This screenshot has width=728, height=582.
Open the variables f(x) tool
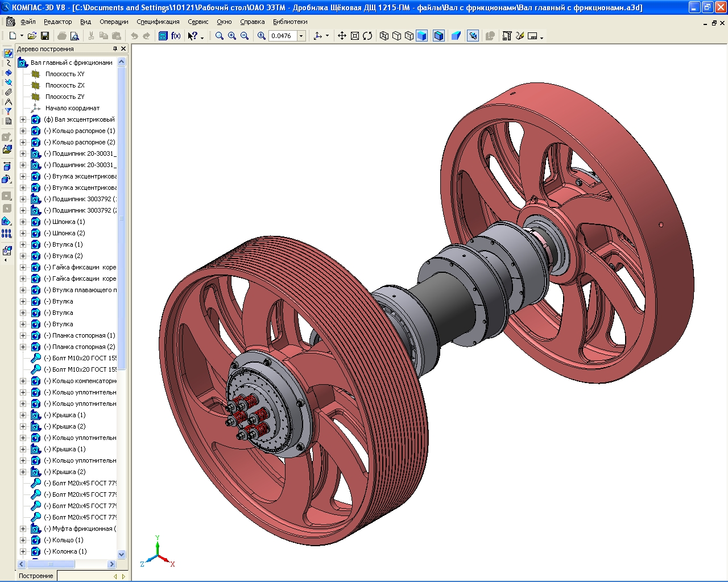pos(176,36)
